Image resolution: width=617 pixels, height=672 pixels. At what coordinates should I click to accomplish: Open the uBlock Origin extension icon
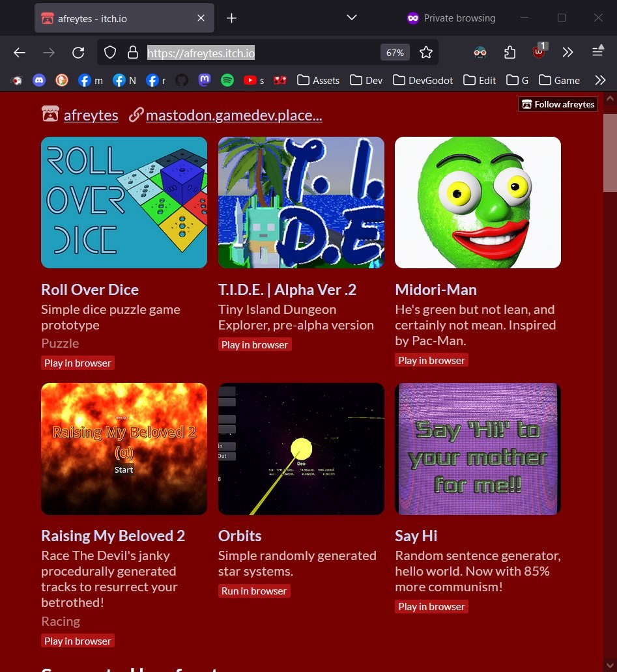539,52
